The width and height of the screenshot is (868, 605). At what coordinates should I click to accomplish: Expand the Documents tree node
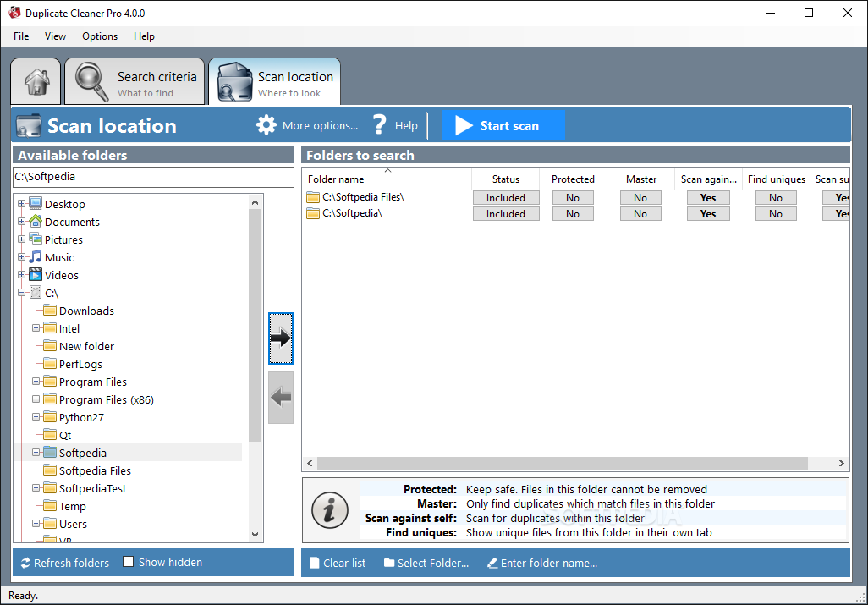[x=22, y=222]
